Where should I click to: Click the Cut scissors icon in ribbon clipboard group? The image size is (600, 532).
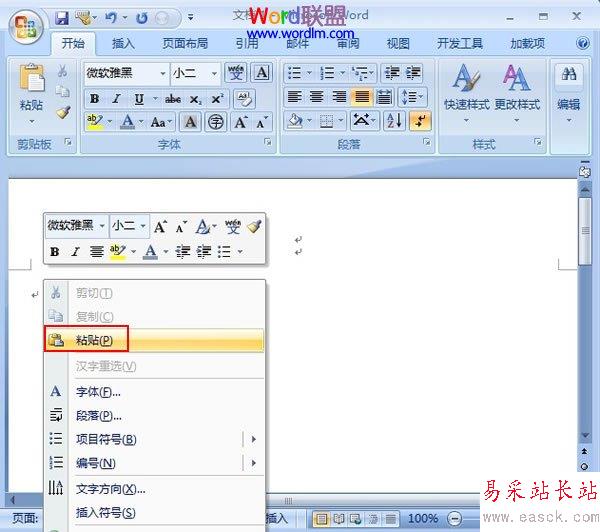click(x=62, y=71)
